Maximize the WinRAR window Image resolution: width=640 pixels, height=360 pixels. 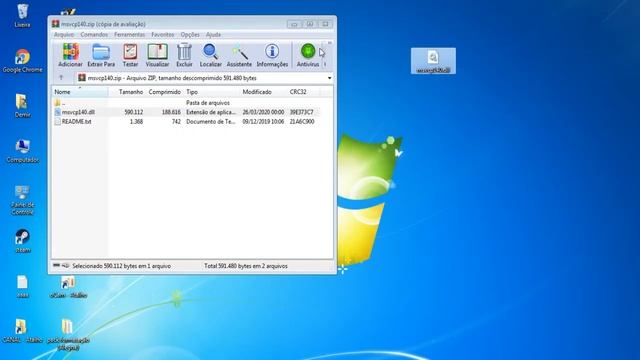pyautogui.click(x=310, y=24)
